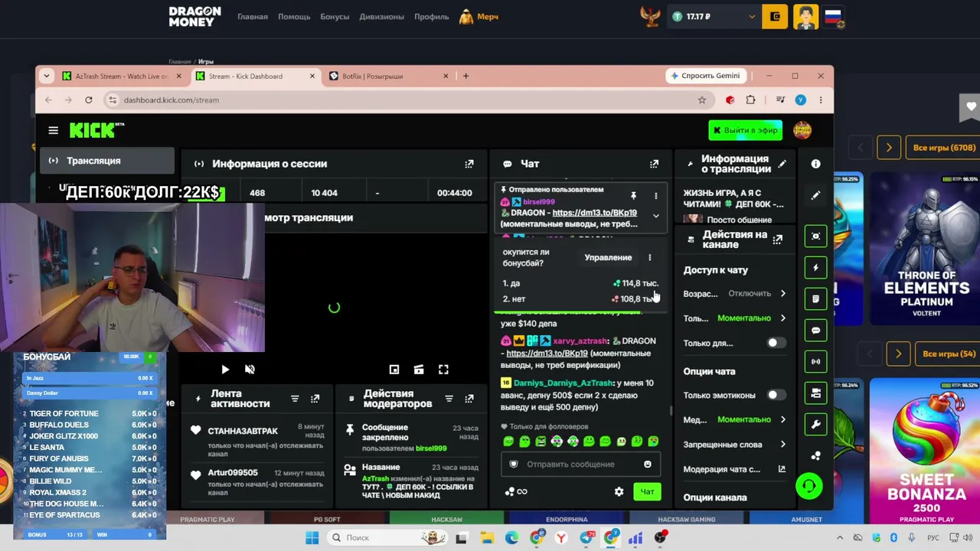Toggle theater mode in stream preview
The image size is (980, 551).
tap(419, 370)
